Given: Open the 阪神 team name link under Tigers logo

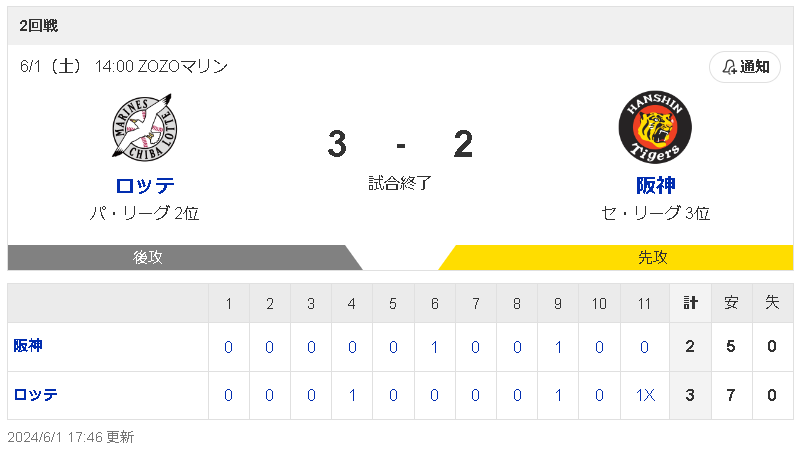Looking at the screenshot, I should click(x=656, y=185).
